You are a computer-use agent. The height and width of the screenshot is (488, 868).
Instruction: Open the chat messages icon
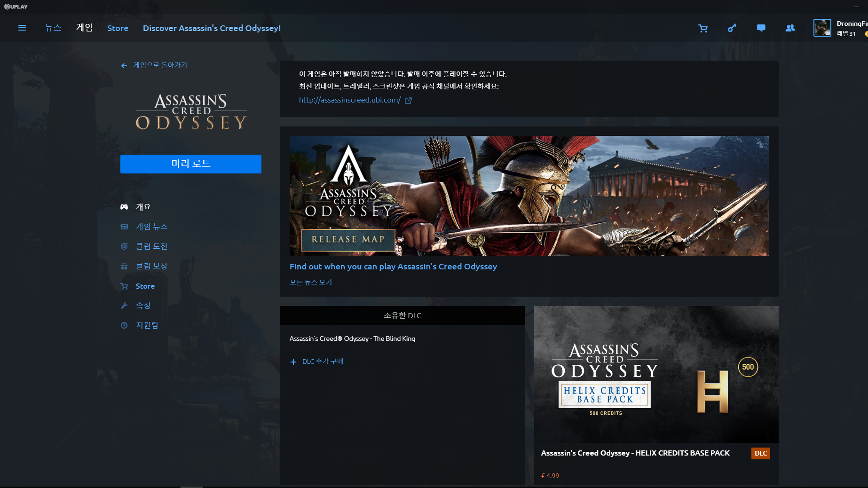point(761,28)
